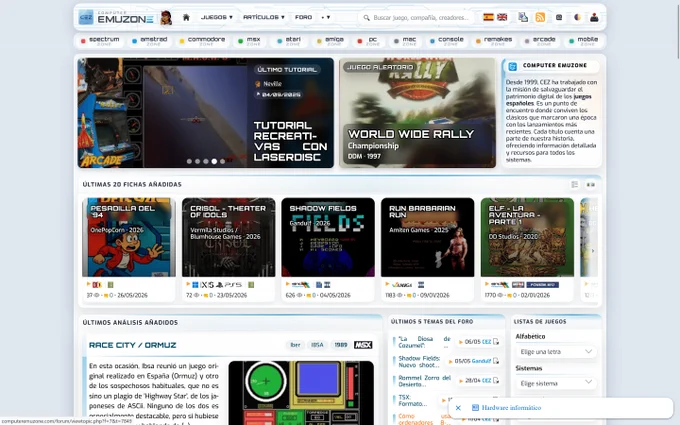
Task: Open the atari zone tab
Action: (x=288, y=41)
